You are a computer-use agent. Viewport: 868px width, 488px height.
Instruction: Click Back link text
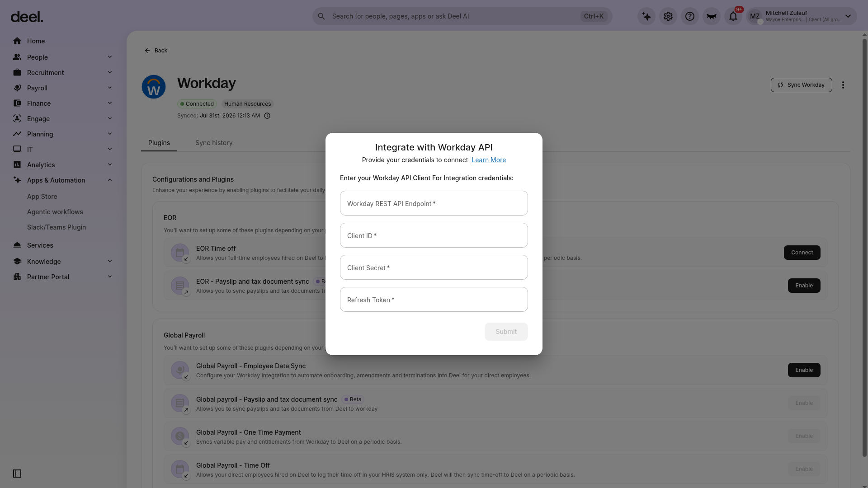[x=161, y=51]
